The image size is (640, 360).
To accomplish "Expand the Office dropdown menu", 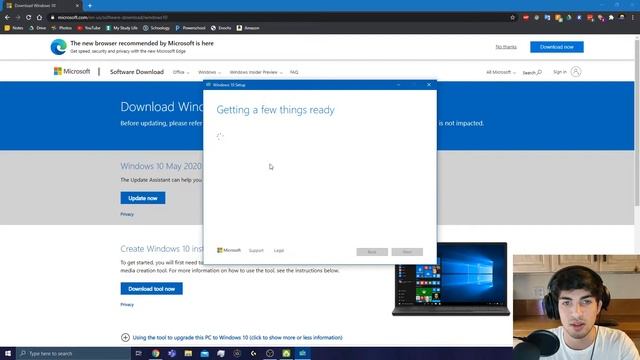I will pyautogui.click(x=181, y=72).
